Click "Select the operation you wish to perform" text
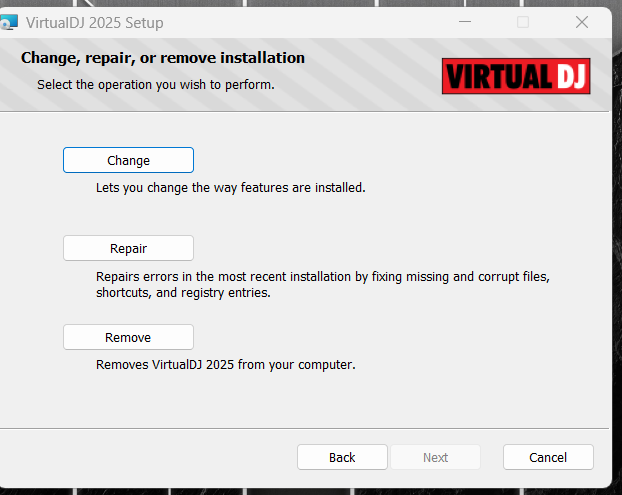The width and height of the screenshot is (622, 495). (x=155, y=84)
